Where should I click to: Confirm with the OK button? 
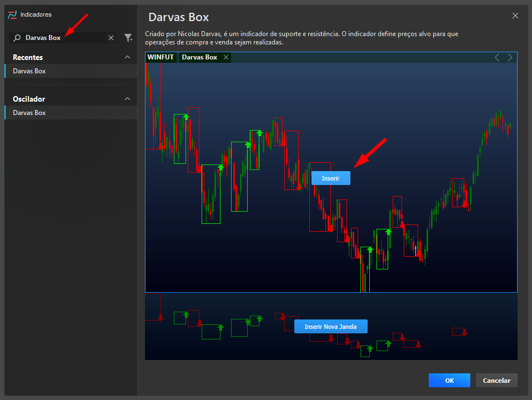449,380
